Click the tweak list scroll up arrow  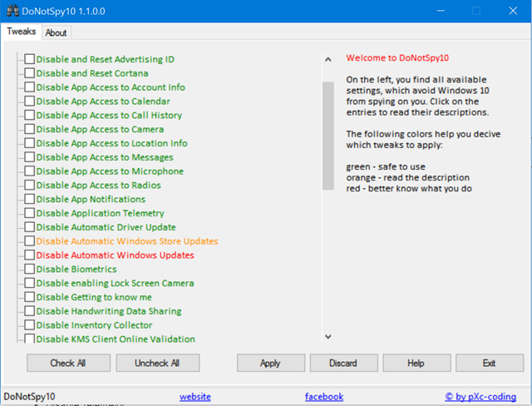pos(328,60)
